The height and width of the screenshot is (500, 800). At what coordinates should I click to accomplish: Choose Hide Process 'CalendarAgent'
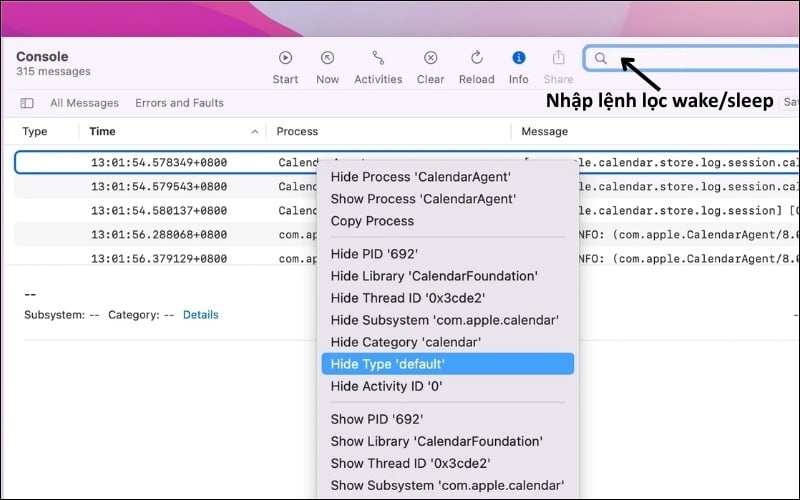[420, 177]
